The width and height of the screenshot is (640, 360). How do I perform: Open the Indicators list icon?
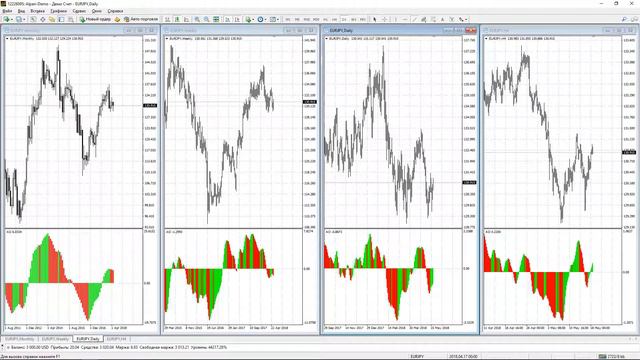[x=248, y=19]
